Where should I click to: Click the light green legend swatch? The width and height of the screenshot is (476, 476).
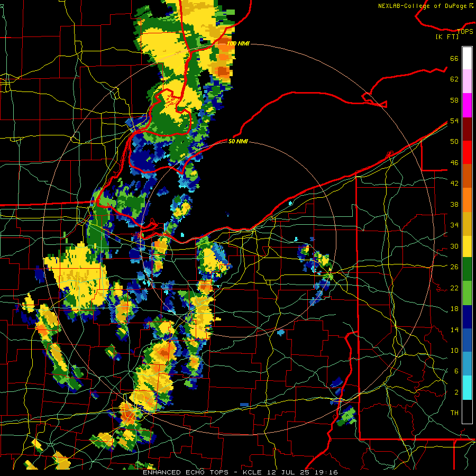pyautogui.click(x=467, y=293)
